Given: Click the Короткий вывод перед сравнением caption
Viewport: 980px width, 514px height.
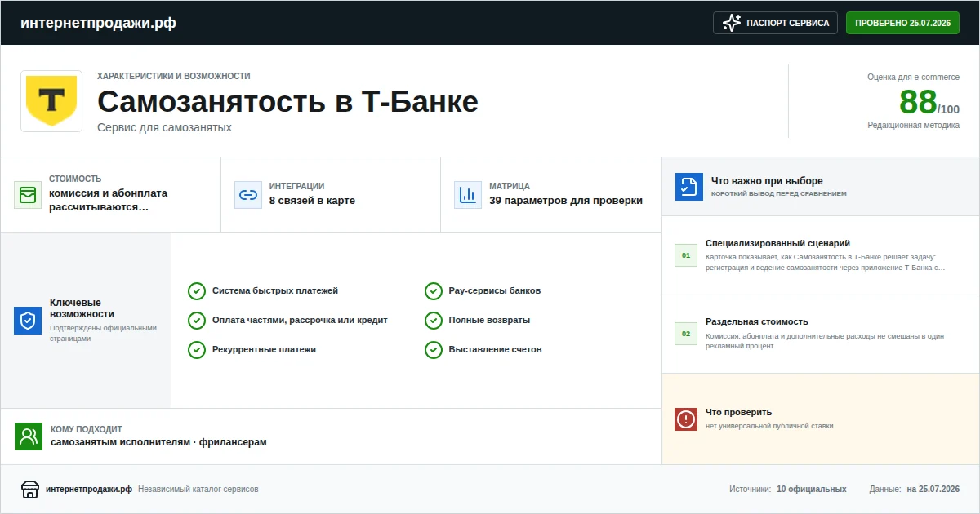Looking at the screenshot, I should (x=779, y=194).
